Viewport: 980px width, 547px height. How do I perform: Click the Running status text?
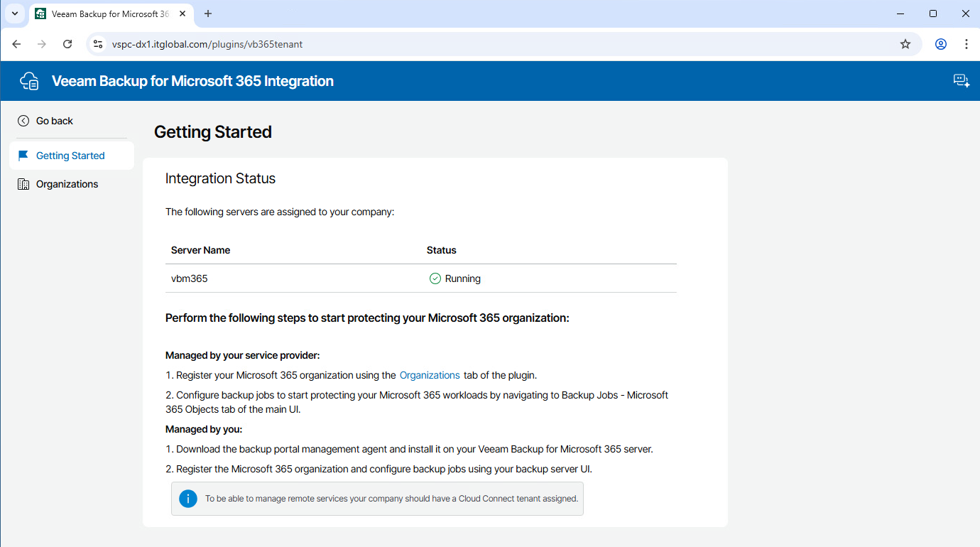[463, 278]
